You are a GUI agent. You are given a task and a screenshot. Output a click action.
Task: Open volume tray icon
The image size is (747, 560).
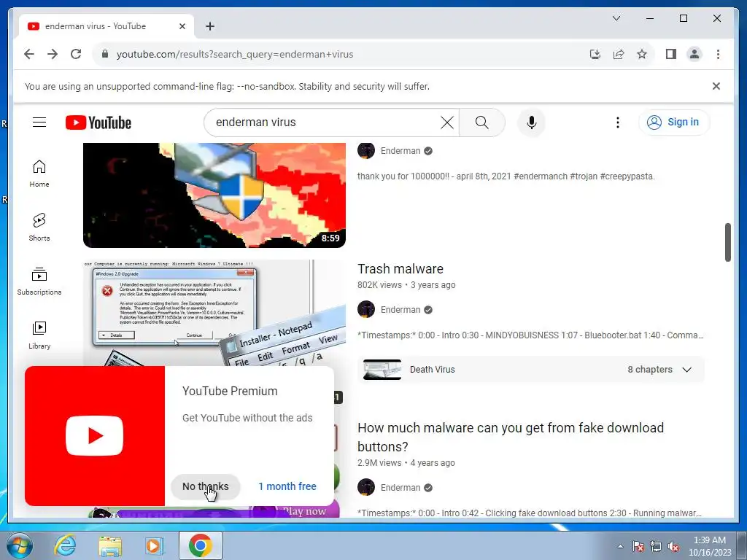pyautogui.click(x=673, y=546)
